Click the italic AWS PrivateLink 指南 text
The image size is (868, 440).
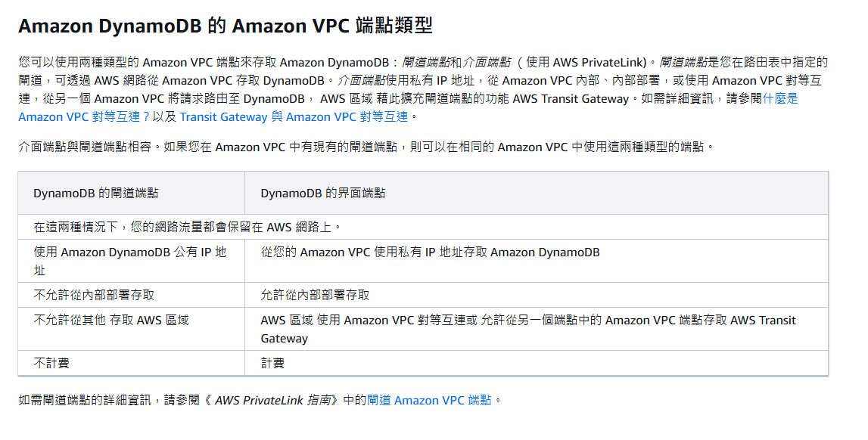pos(273,400)
